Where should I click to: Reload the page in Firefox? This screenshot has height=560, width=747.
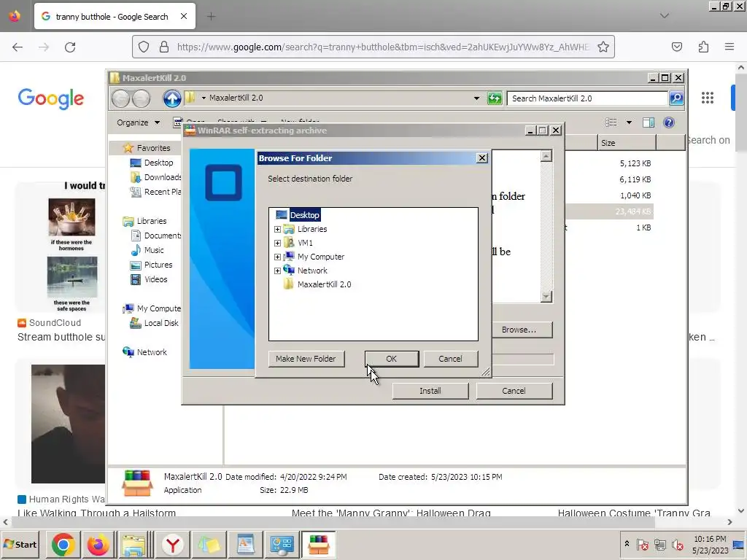[x=70, y=47]
